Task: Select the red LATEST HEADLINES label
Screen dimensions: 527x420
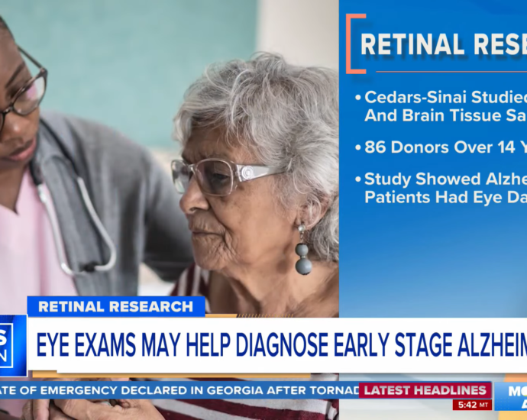Action: tap(425, 390)
